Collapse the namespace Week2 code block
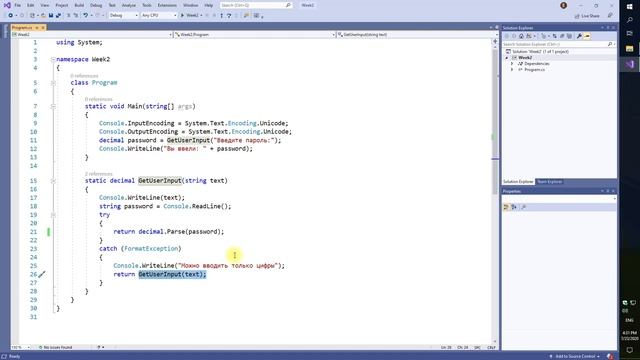The width and height of the screenshot is (640, 360). 53,60
